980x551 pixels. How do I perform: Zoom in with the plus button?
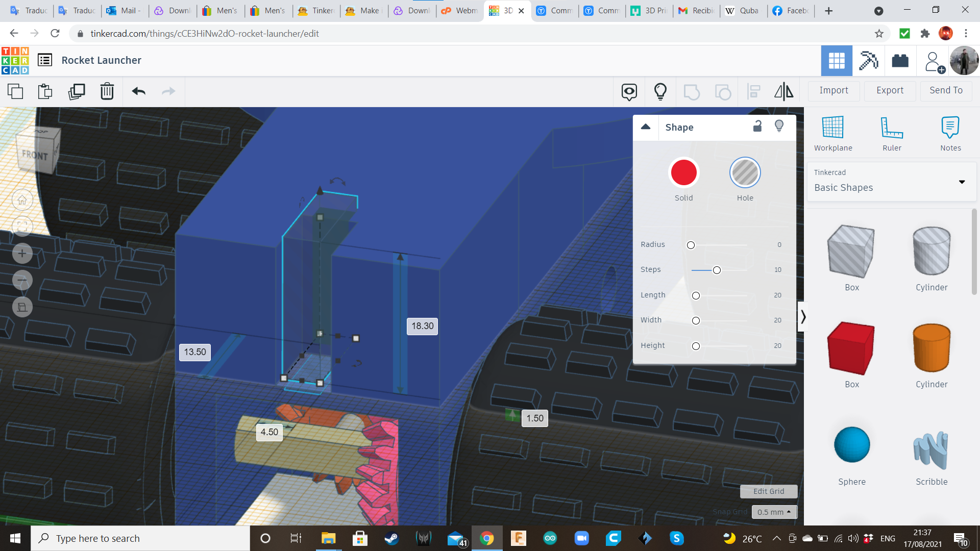22,254
